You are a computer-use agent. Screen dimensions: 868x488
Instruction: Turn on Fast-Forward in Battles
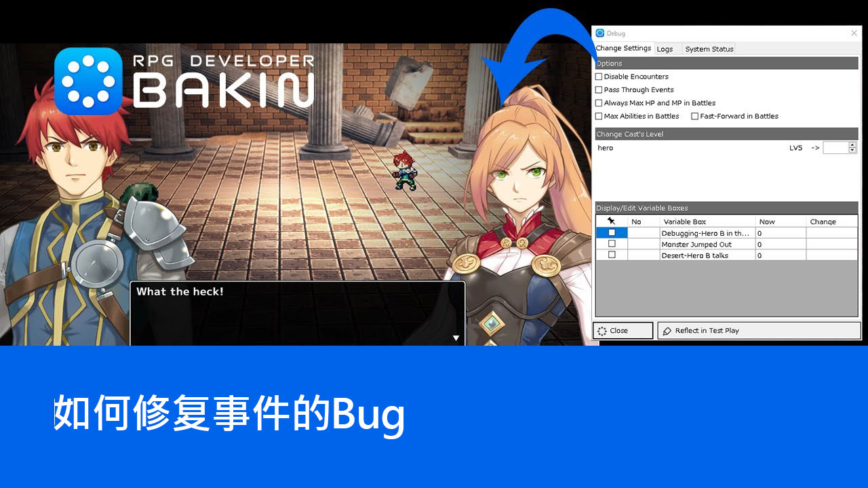[695, 117]
